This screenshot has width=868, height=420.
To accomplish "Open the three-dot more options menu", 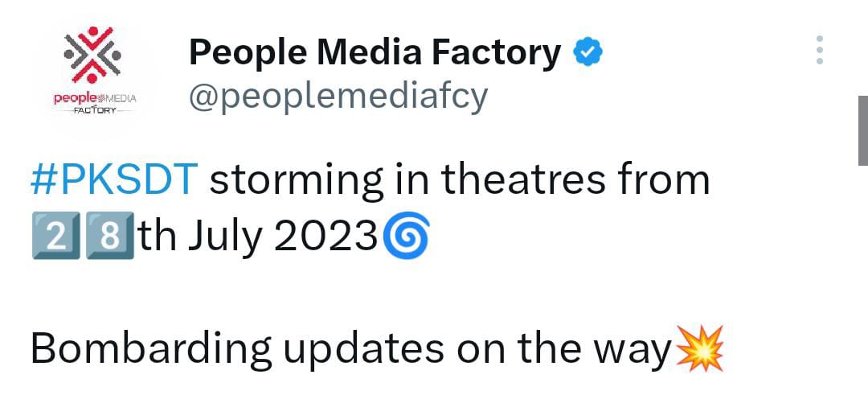I will (819, 50).
